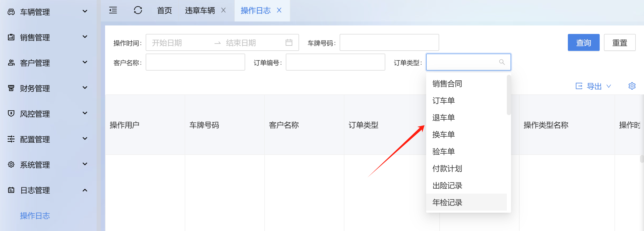
Task: Click the calendar icon in date range
Action: coord(289,42)
